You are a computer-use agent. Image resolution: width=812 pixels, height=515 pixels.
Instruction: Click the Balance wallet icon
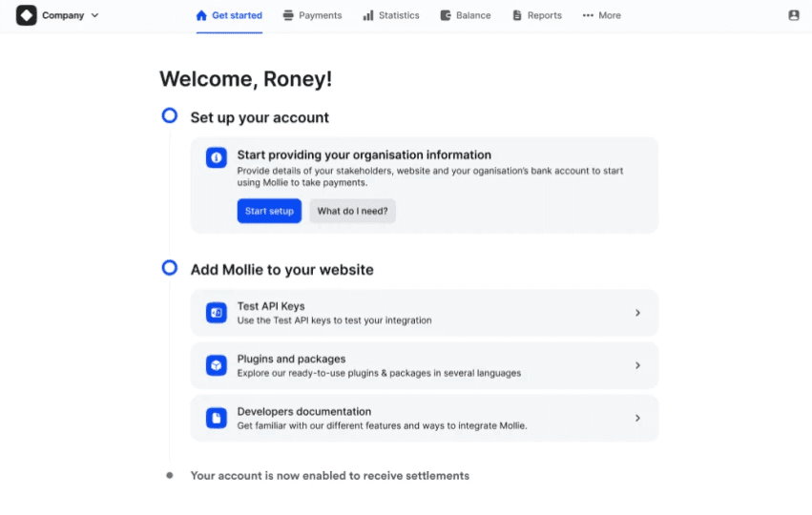click(x=446, y=15)
